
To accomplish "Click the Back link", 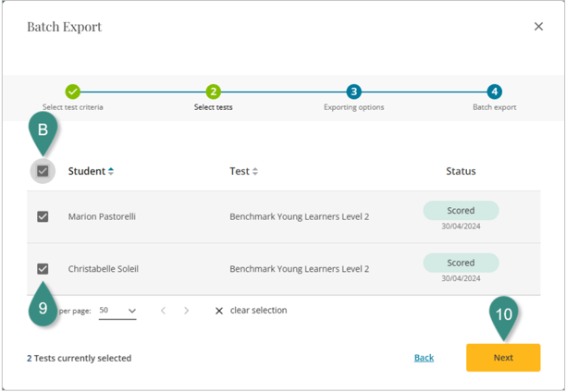I will point(424,358).
